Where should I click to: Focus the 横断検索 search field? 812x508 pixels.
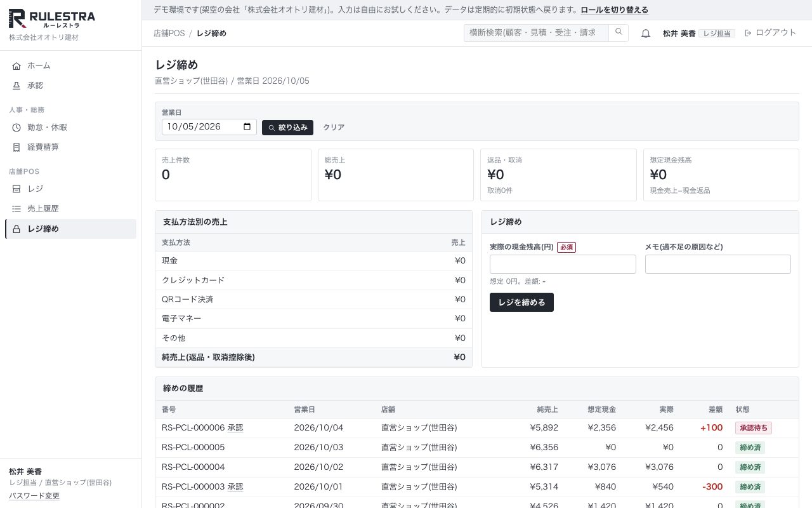pos(536,33)
